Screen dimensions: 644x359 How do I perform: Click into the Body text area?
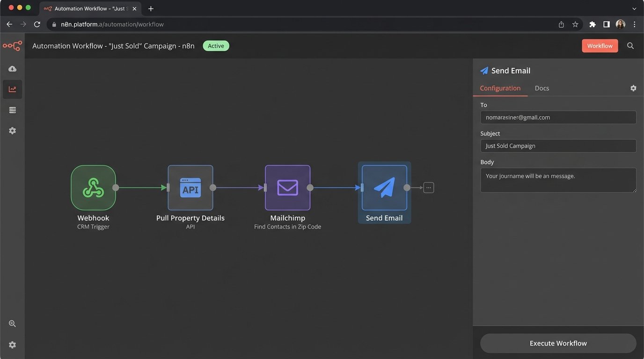pyautogui.click(x=558, y=180)
